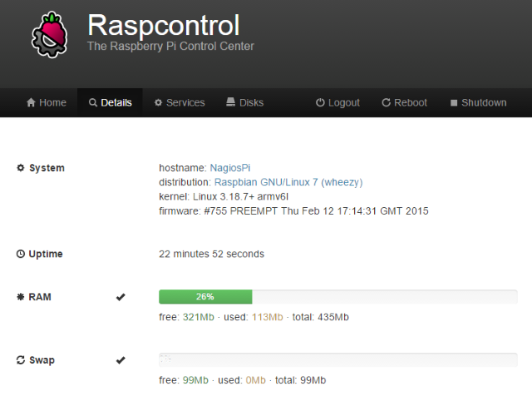Click the drive icon beside Disks
This screenshot has height=406, width=532.
[231, 102]
